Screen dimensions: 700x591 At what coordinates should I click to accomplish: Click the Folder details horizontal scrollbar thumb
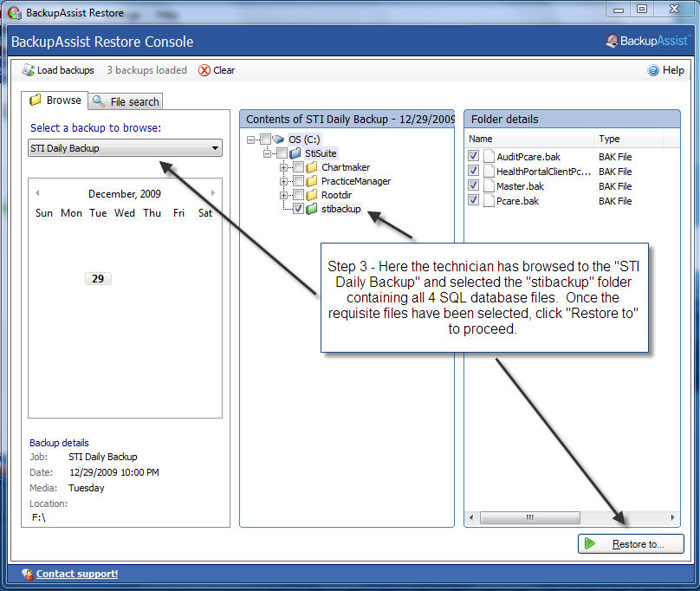530,517
